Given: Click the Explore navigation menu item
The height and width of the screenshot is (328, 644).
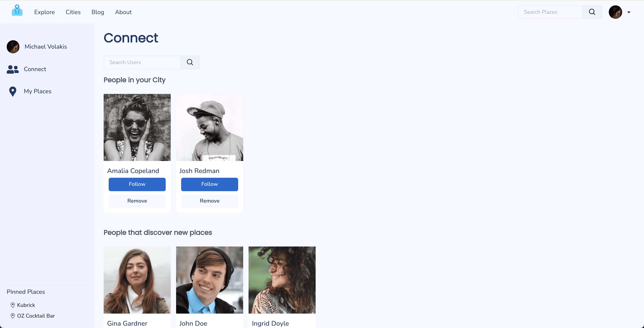Looking at the screenshot, I should pos(44,12).
